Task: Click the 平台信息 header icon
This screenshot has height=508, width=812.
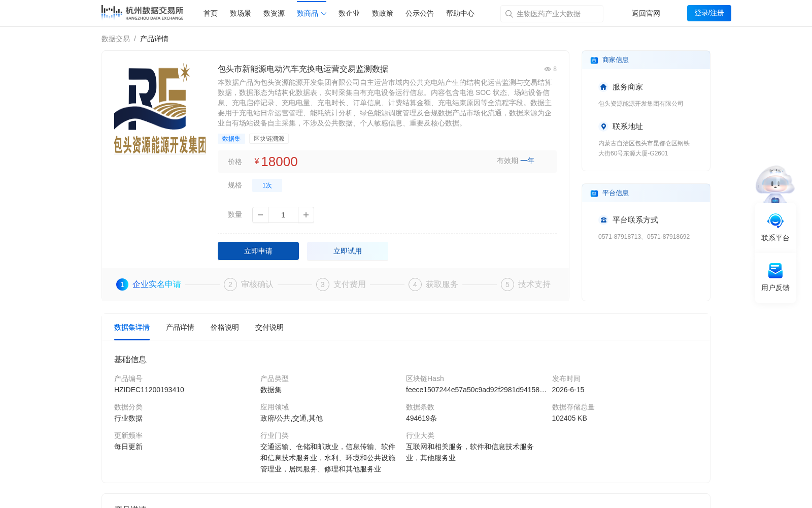Action: point(594,193)
